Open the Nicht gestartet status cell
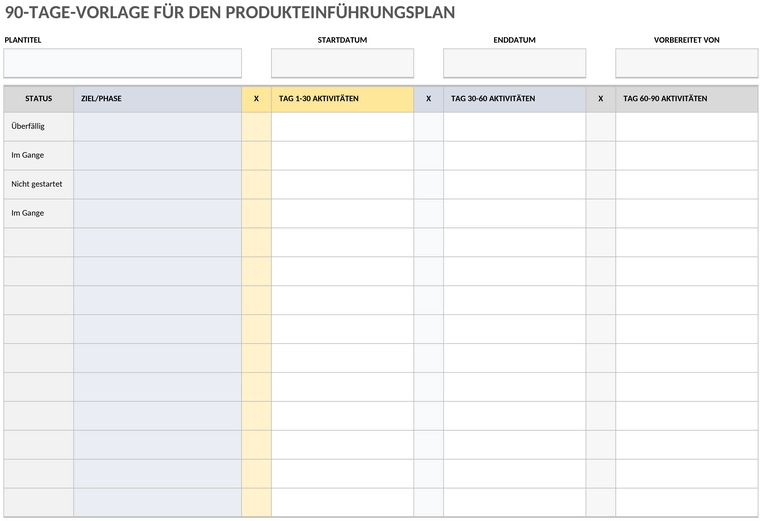 [39, 185]
